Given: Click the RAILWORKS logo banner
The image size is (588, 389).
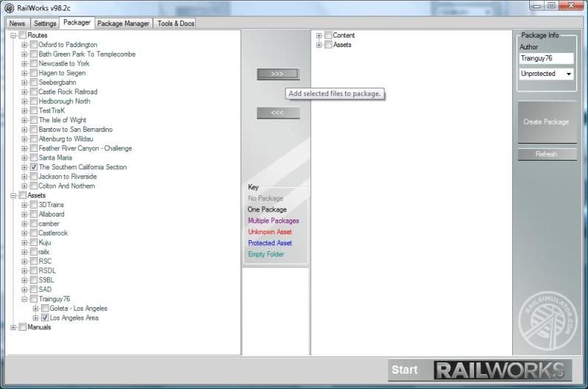Looking at the screenshot, I should pyautogui.click(x=503, y=370).
